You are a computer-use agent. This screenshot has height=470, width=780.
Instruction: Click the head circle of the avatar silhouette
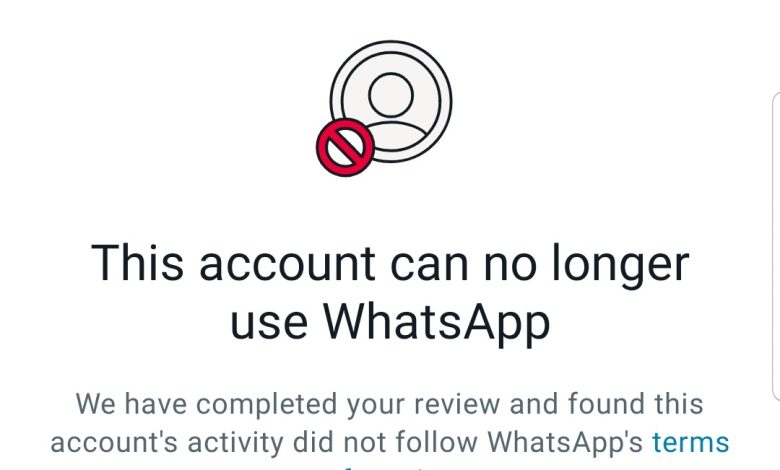(x=391, y=95)
